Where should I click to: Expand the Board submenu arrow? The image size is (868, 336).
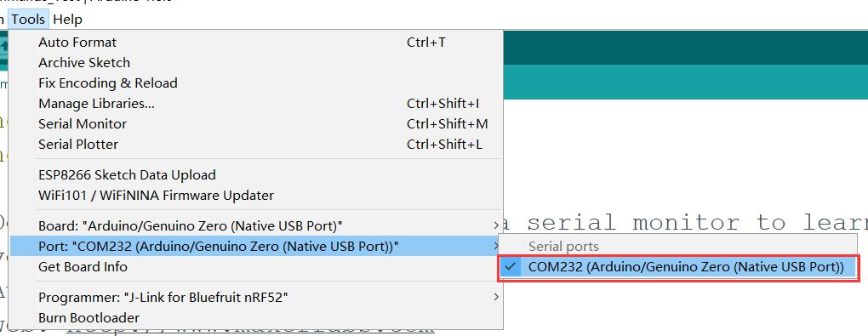pos(495,226)
